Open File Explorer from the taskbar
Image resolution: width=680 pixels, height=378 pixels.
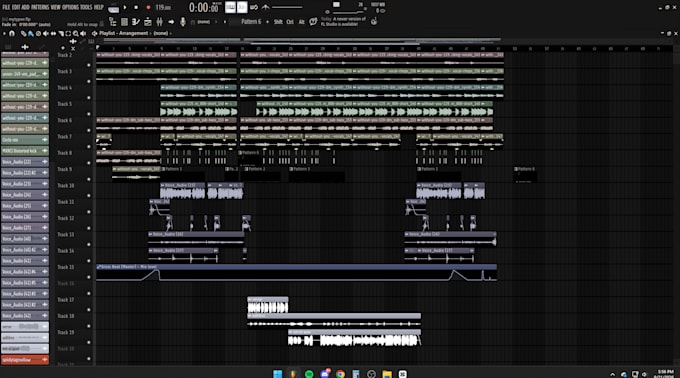387,374
